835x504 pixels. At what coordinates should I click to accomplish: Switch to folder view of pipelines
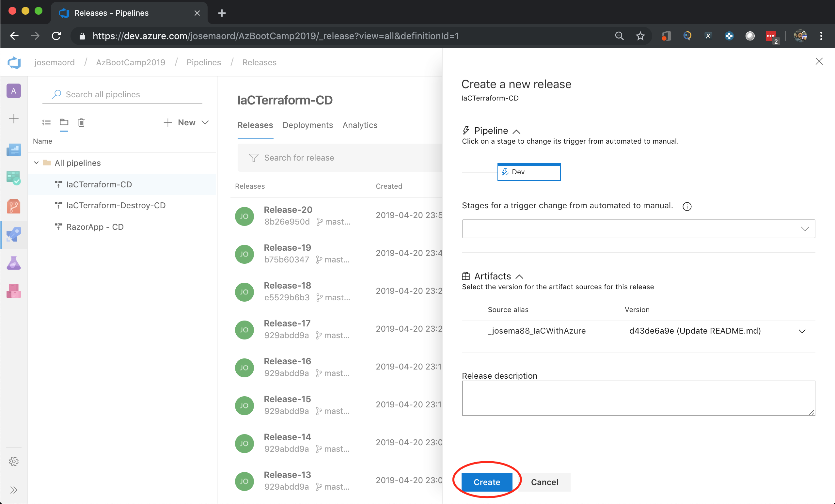(64, 122)
